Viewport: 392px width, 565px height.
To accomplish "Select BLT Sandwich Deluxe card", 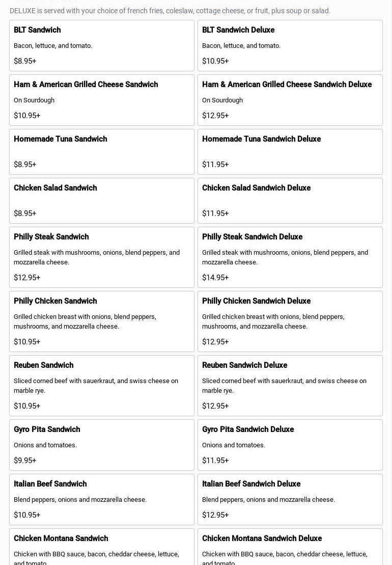I will pyautogui.click(x=290, y=45).
